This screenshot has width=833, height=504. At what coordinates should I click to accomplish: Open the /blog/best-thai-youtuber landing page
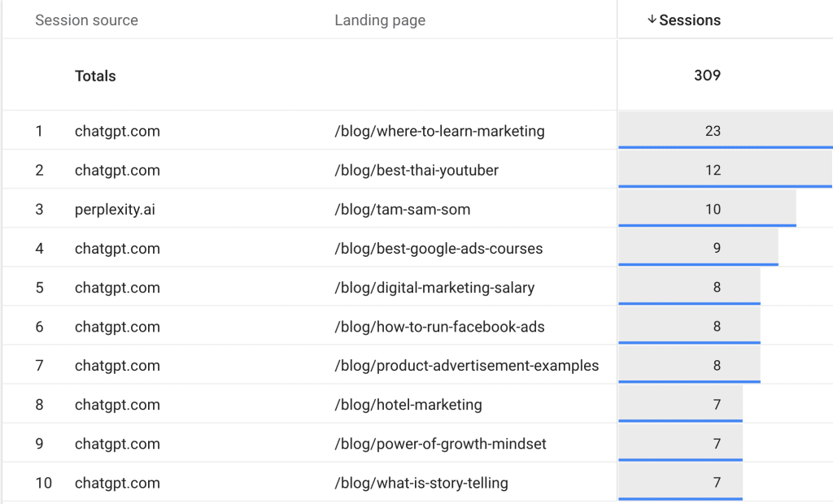click(416, 170)
